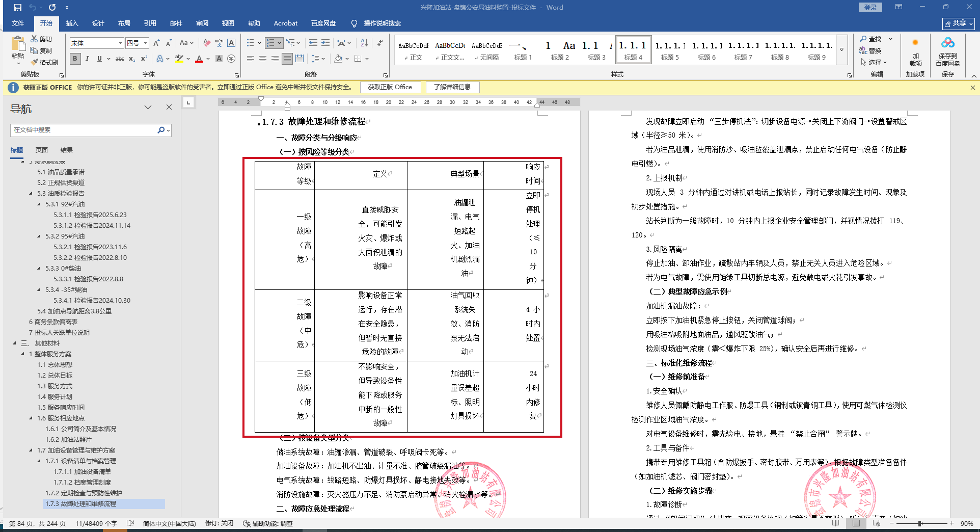Apply superscript formatting to text
This screenshot has height=532, width=980.
(144, 59)
